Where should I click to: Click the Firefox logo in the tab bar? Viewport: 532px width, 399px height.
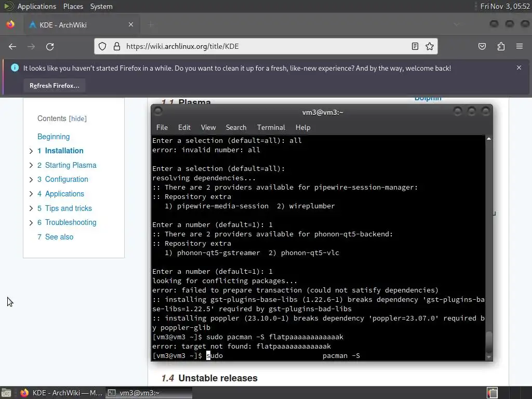[x=10, y=24]
